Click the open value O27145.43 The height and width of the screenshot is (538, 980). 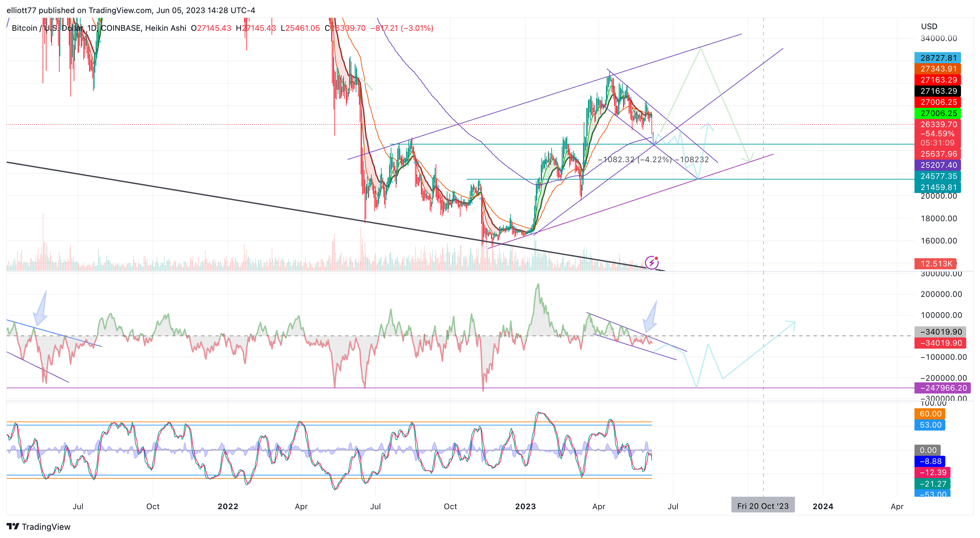[211, 28]
